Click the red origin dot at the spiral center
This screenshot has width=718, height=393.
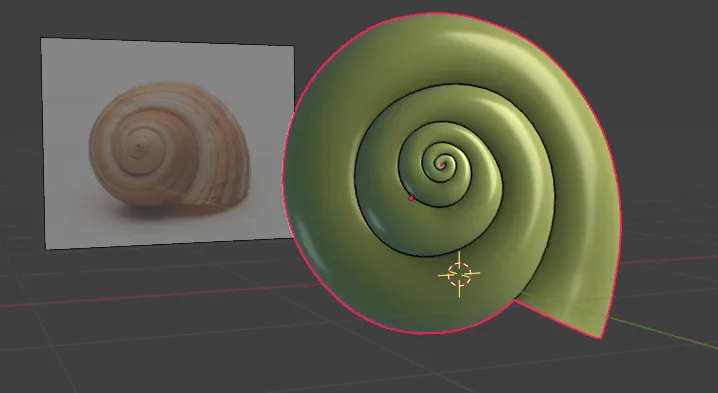[442, 165]
